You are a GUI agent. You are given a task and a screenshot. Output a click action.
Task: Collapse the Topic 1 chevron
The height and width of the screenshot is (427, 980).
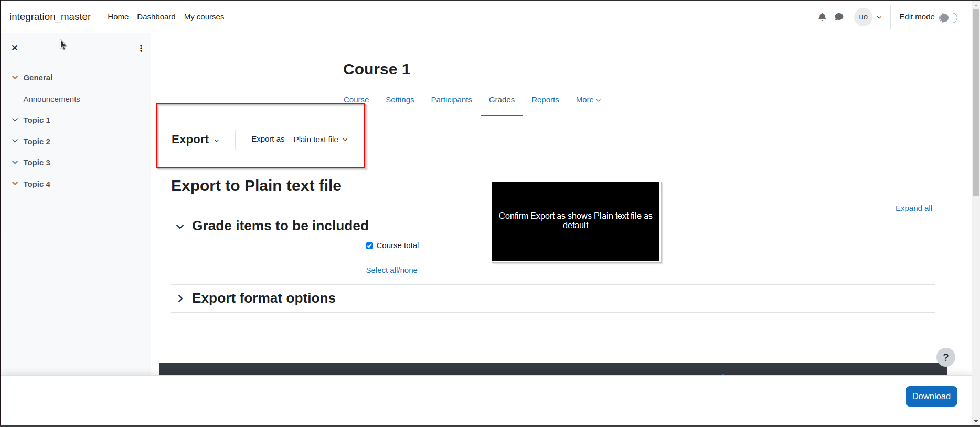(15, 120)
